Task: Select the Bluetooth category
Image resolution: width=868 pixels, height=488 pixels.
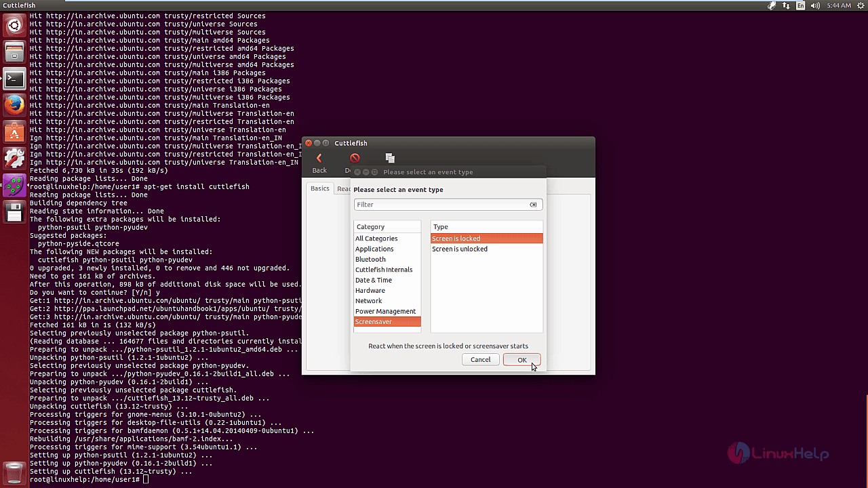Action: pos(387,260)
